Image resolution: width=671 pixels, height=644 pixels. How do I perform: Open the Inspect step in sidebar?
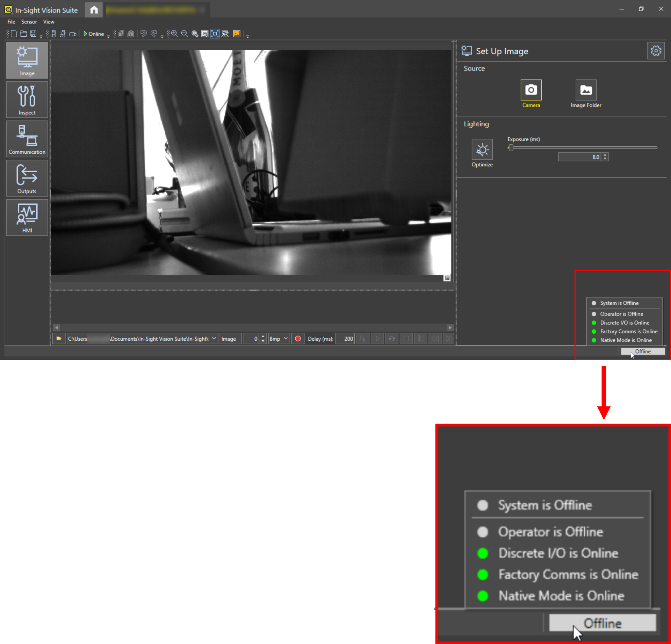coord(27,100)
